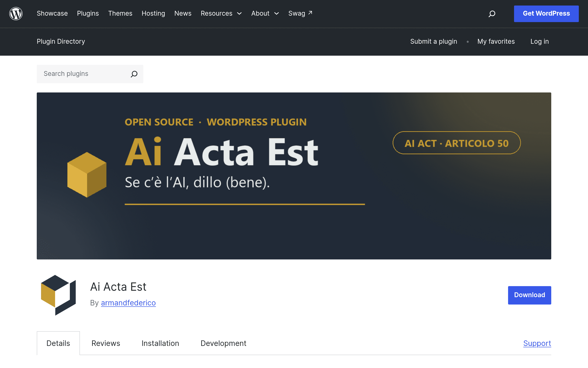Go to Showcase page

[52, 13]
